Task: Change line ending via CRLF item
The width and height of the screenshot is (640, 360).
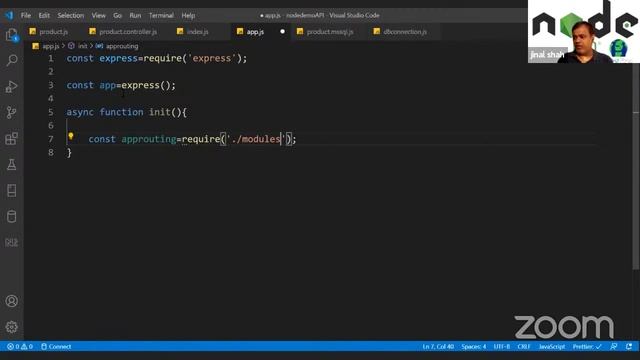Action: coord(524,347)
